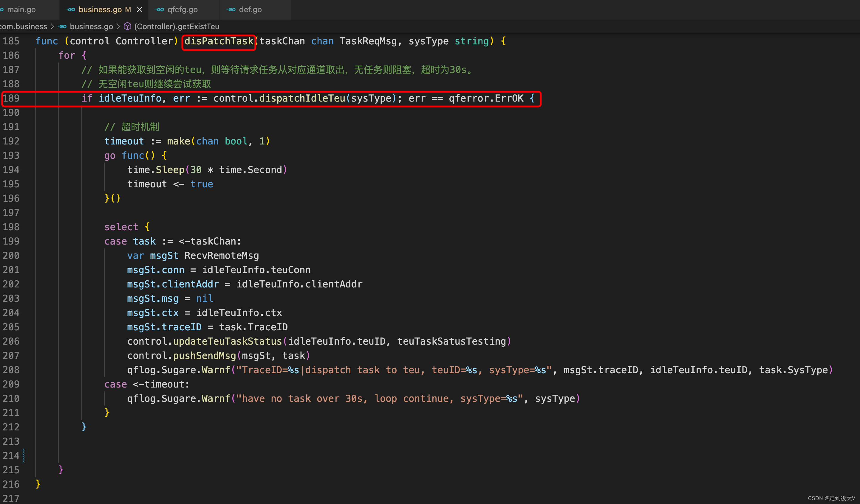The width and height of the screenshot is (860, 504).
Task: Click the Go icon on business.go tab
Action: [71, 10]
